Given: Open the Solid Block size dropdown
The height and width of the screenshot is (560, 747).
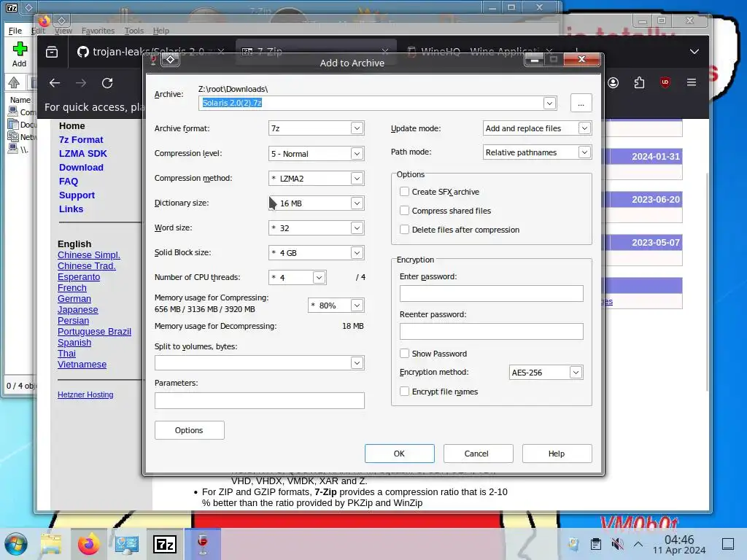Looking at the screenshot, I should pos(357,252).
